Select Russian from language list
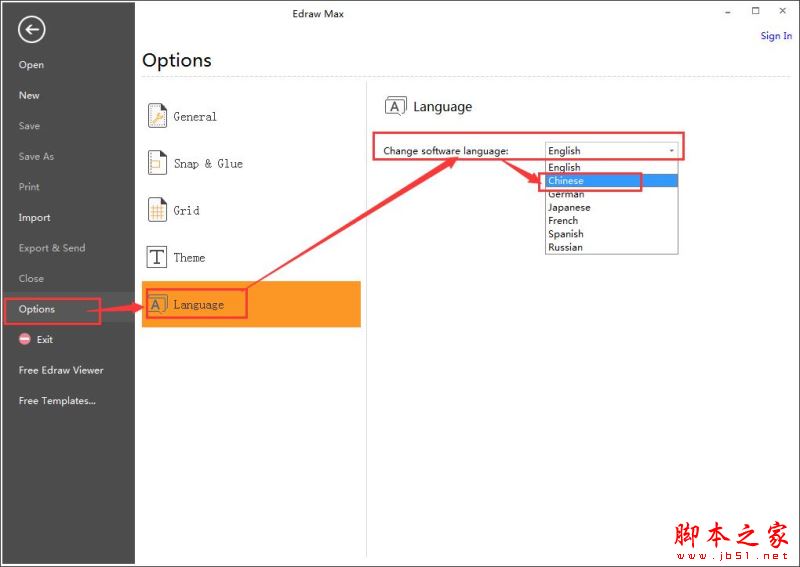The height and width of the screenshot is (567, 800). pyautogui.click(x=611, y=247)
